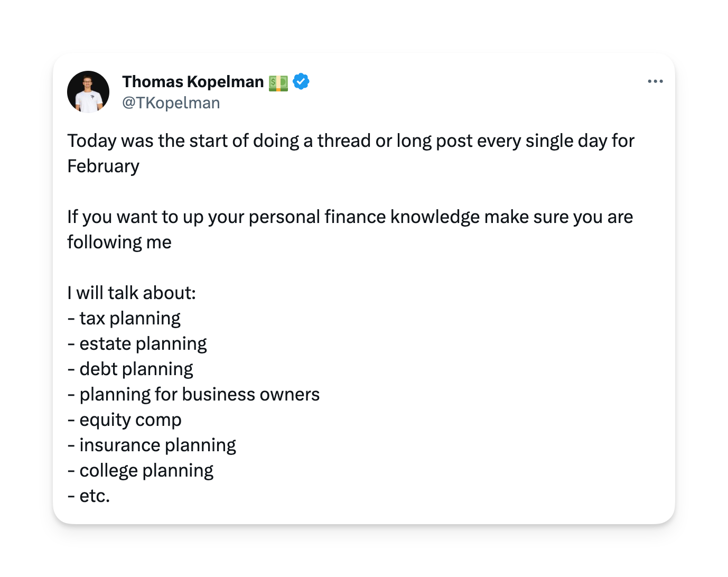Click the dollar banknote emoji beside the name
728x577 pixels.
pos(278,82)
